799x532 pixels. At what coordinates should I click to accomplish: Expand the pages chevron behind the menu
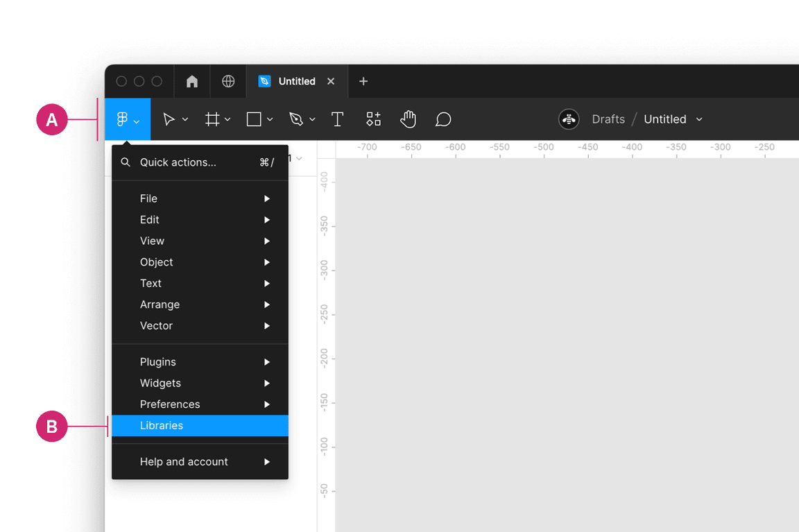(x=299, y=158)
